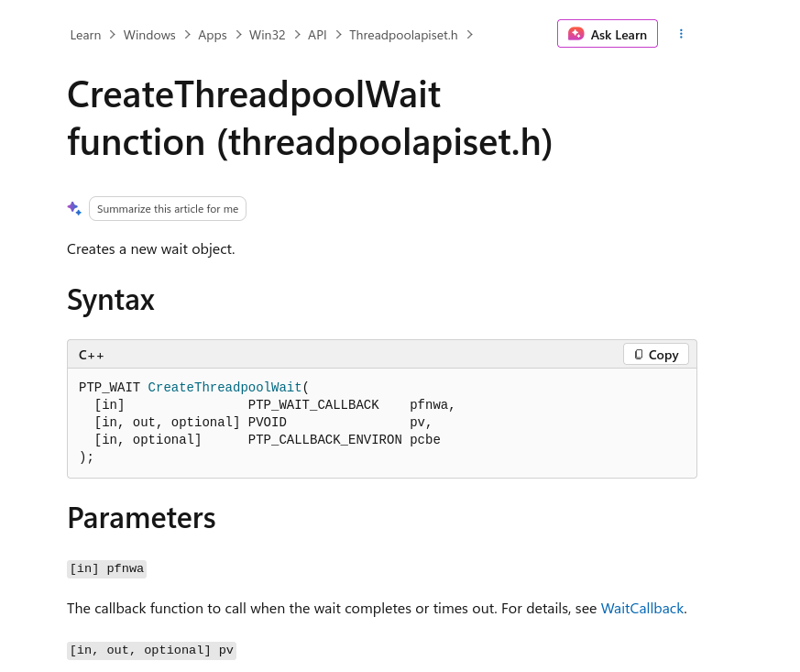
Task: Click the Ask Learn button
Action: click(x=608, y=34)
